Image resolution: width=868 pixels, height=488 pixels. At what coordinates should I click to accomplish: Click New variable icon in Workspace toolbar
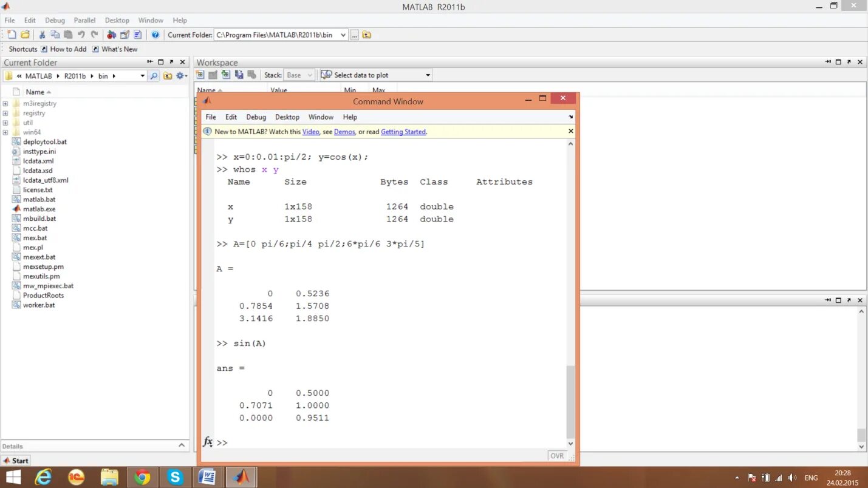pos(200,75)
